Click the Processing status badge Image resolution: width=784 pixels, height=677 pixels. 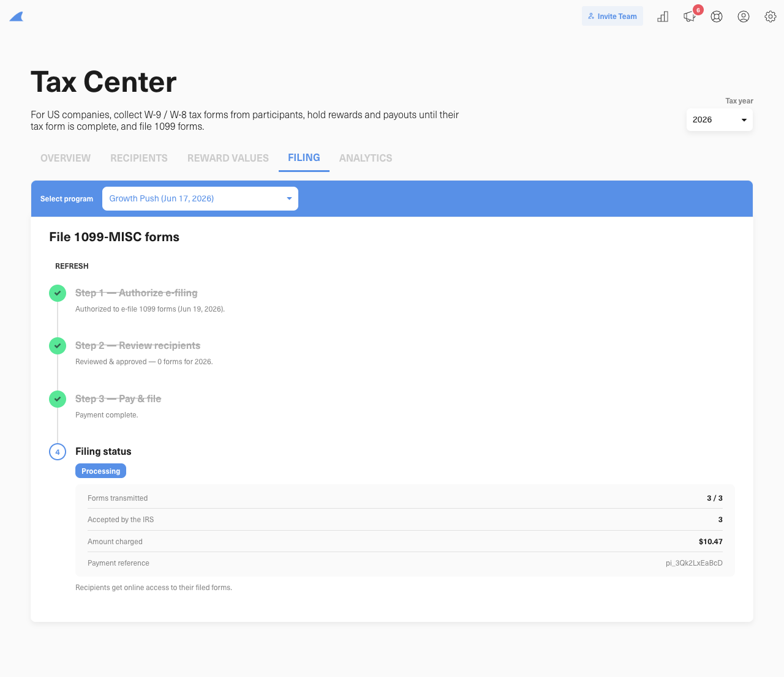[101, 471]
